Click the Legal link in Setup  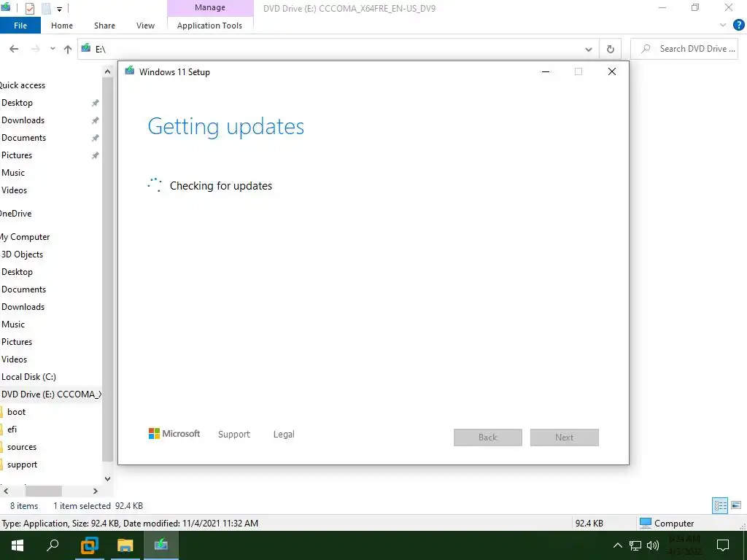(284, 435)
